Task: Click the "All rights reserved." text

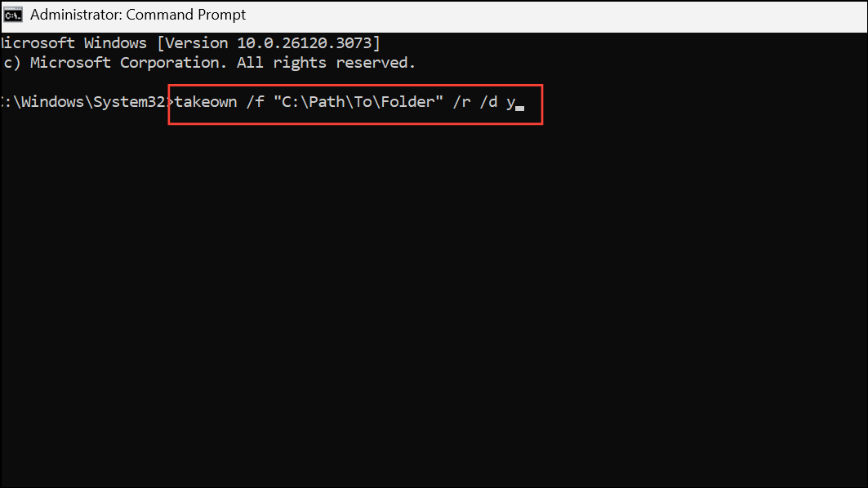Action: [326, 63]
